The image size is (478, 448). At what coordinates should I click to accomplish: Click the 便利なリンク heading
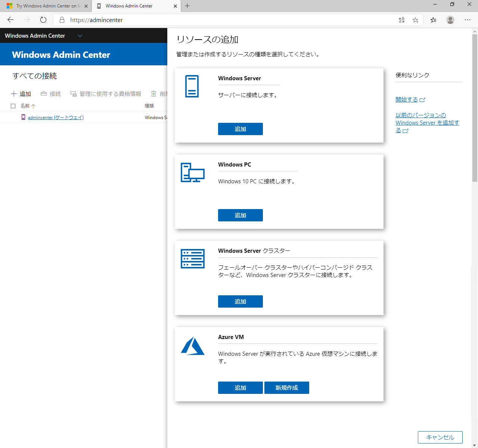click(412, 75)
